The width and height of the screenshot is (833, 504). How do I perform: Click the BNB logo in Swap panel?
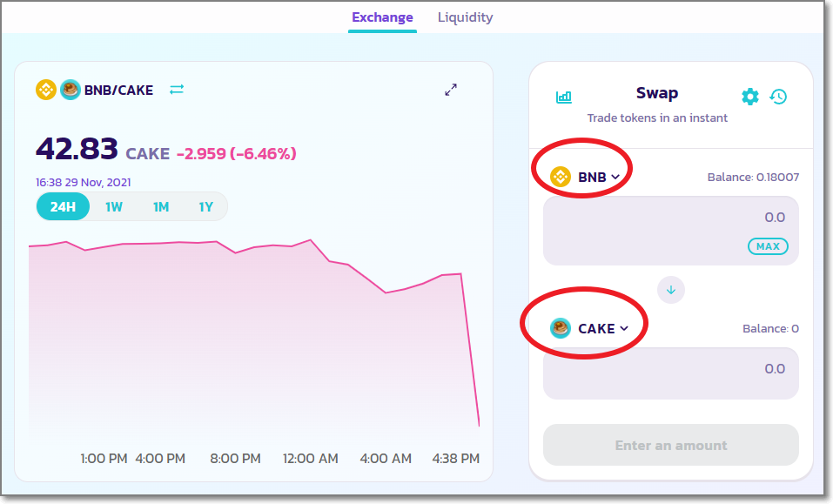click(x=561, y=177)
